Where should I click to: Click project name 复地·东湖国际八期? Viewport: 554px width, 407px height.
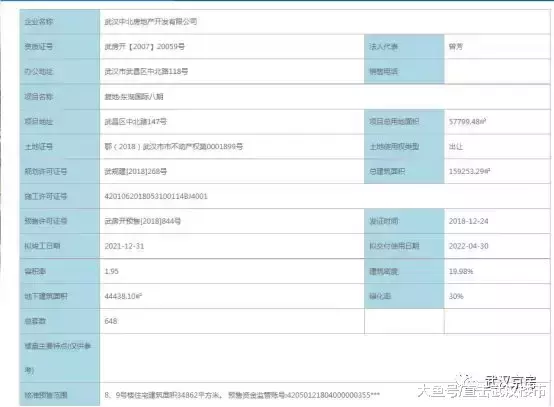click(x=134, y=96)
